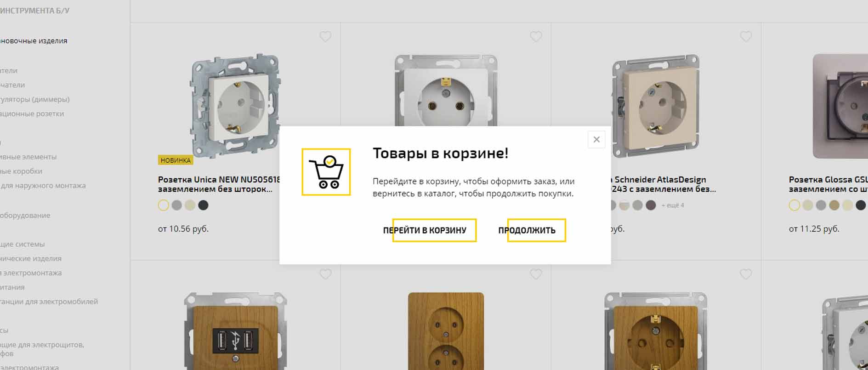Click heart icon on second socket card

tap(536, 36)
